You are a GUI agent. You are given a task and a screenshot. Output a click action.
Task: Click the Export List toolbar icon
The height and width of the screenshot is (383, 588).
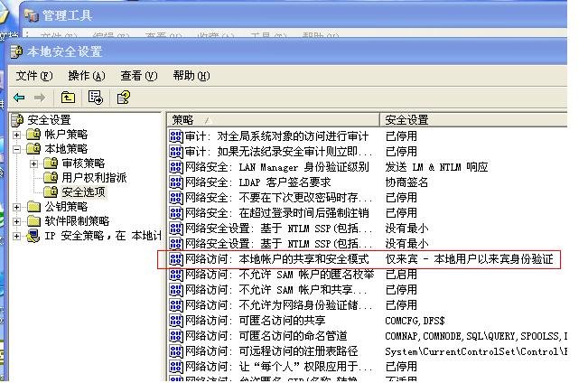click(x=95, y=98)
